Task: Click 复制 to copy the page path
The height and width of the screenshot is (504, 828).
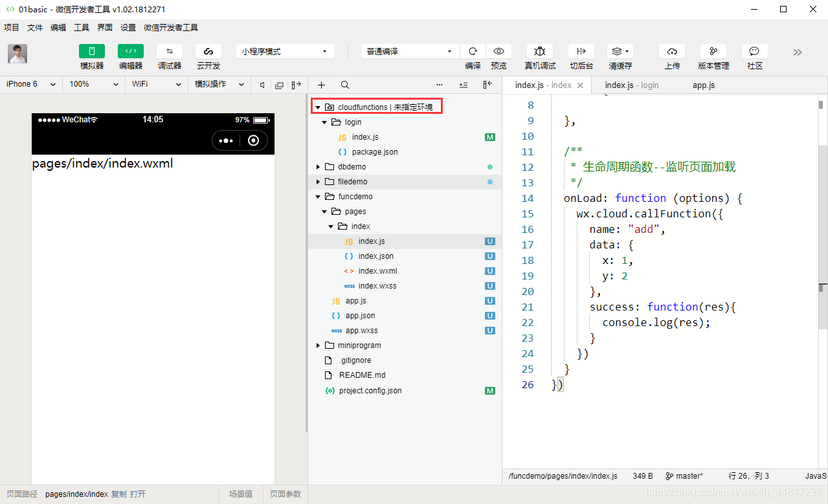Action: 118,494
